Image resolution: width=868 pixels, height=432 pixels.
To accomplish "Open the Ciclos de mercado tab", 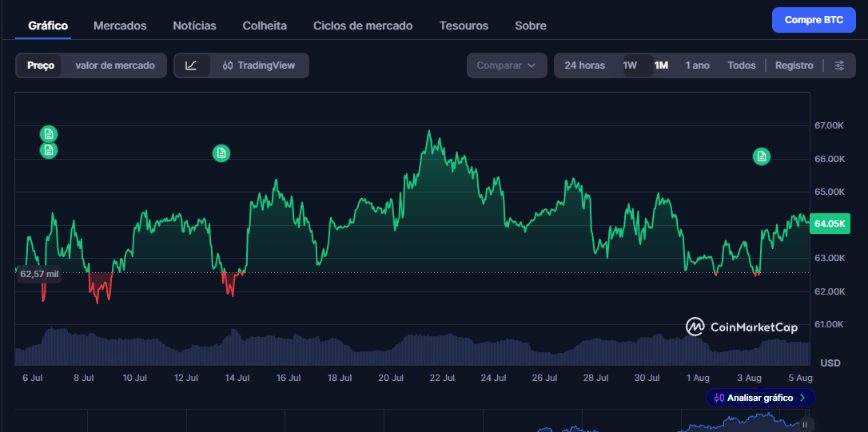I will coord(363,26).
